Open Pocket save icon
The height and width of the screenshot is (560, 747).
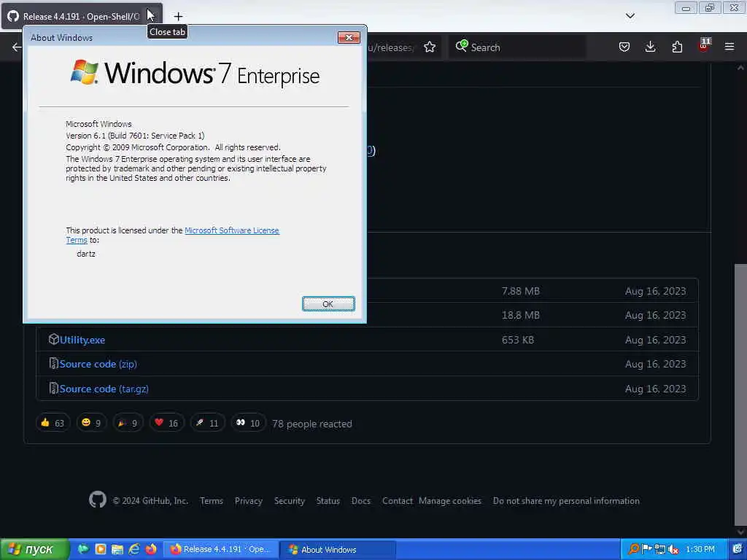pos(624,47)
